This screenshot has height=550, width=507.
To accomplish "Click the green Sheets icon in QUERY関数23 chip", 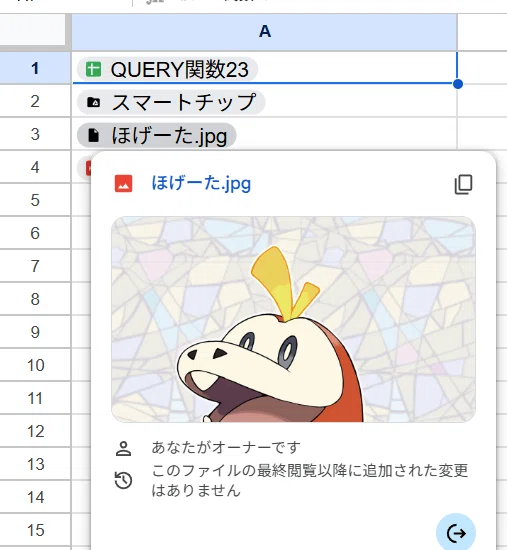I will 93,69.
